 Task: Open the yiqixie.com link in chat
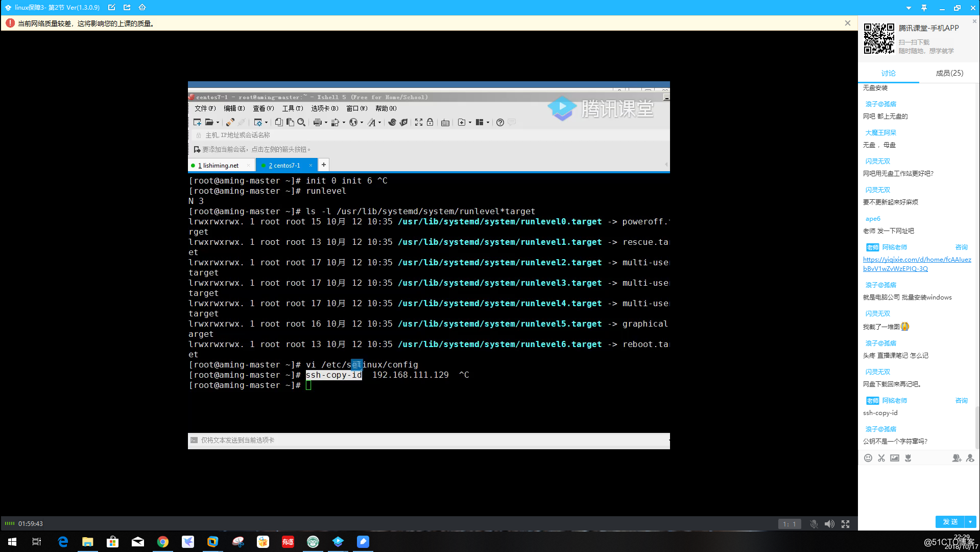coord(917,264)
